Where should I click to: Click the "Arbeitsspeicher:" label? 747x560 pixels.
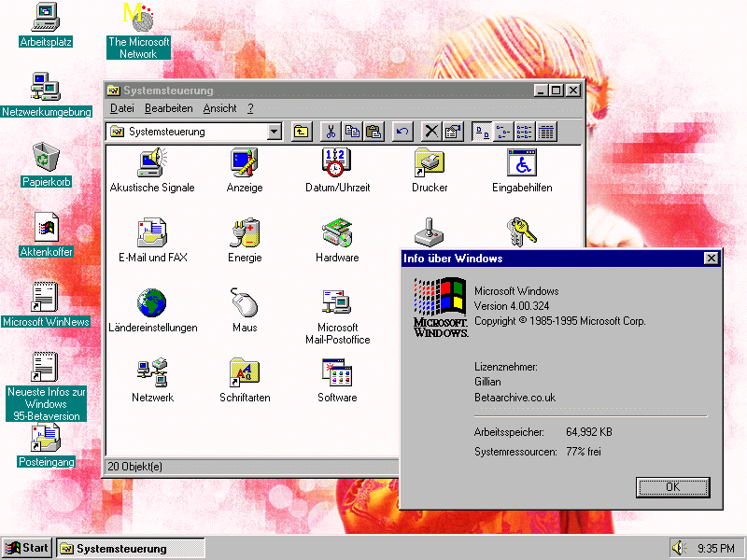(509, 432)
